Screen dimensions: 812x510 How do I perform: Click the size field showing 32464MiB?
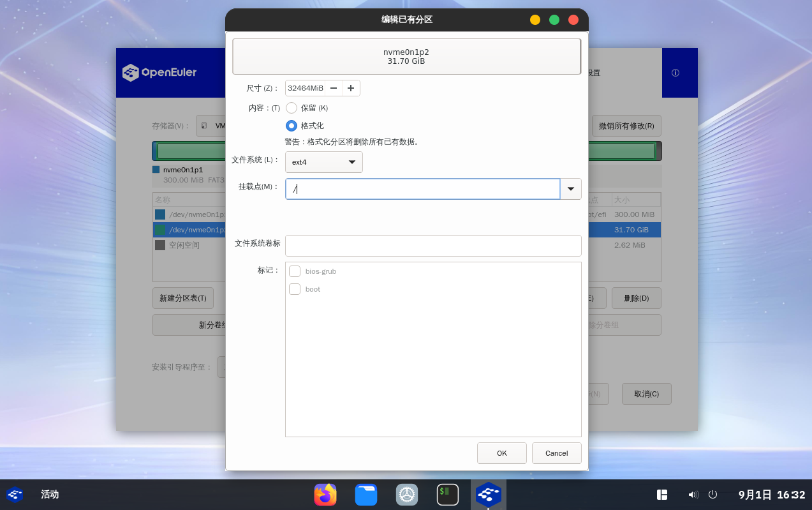[x=306, y=88]
